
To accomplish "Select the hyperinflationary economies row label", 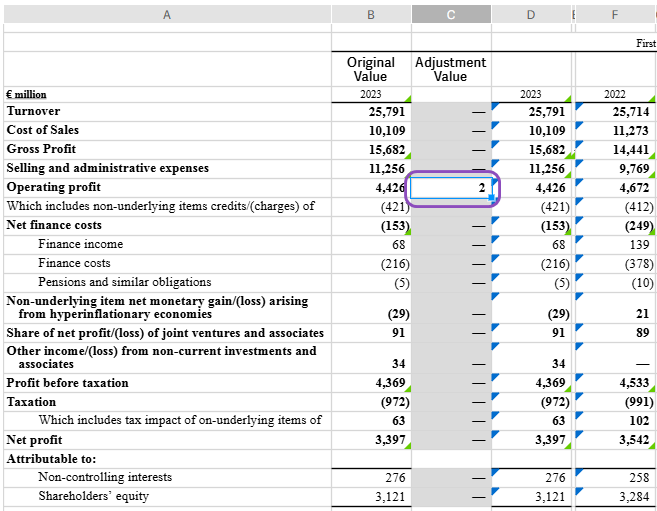I will [x=157, y=307].
